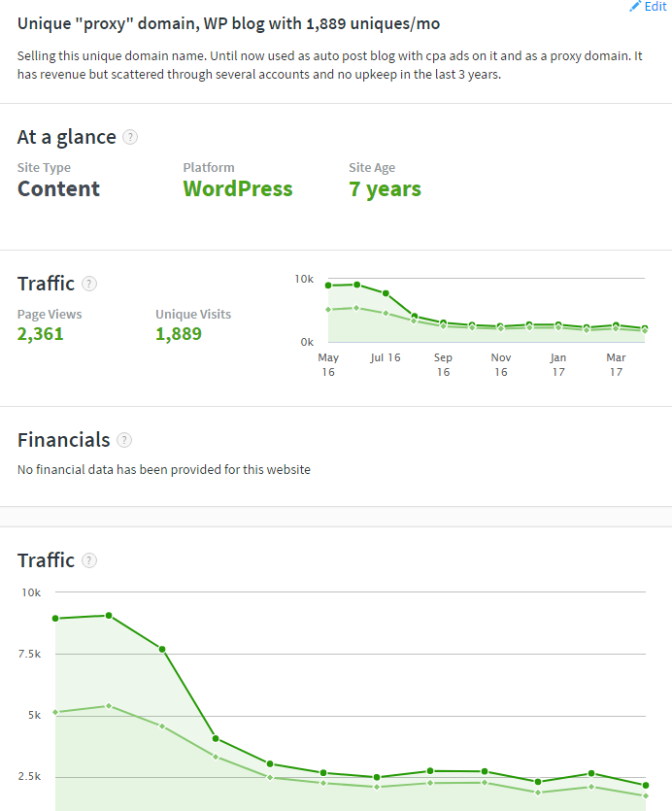Click help icon beside Financials heading
This screenshot has height=811, width=672.
(x=124, y=440)
